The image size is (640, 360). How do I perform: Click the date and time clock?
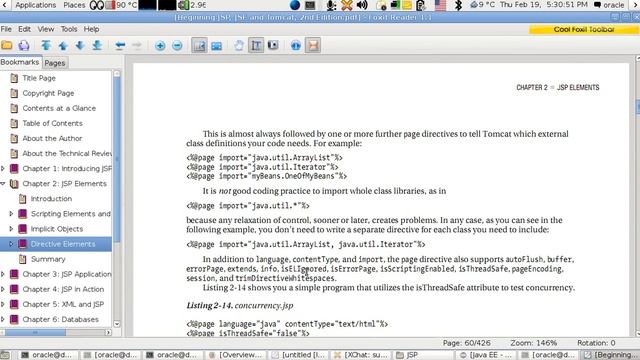[x=544, y=5]
